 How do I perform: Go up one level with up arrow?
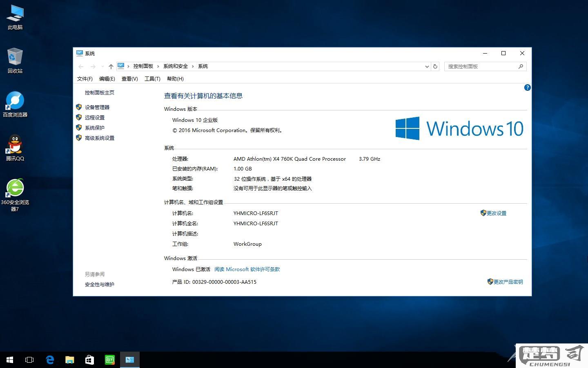point(111,66)
